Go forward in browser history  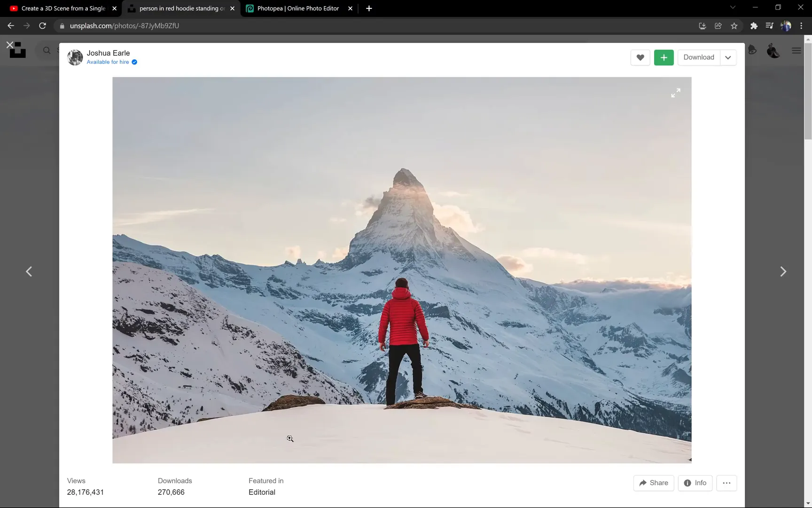27,26
